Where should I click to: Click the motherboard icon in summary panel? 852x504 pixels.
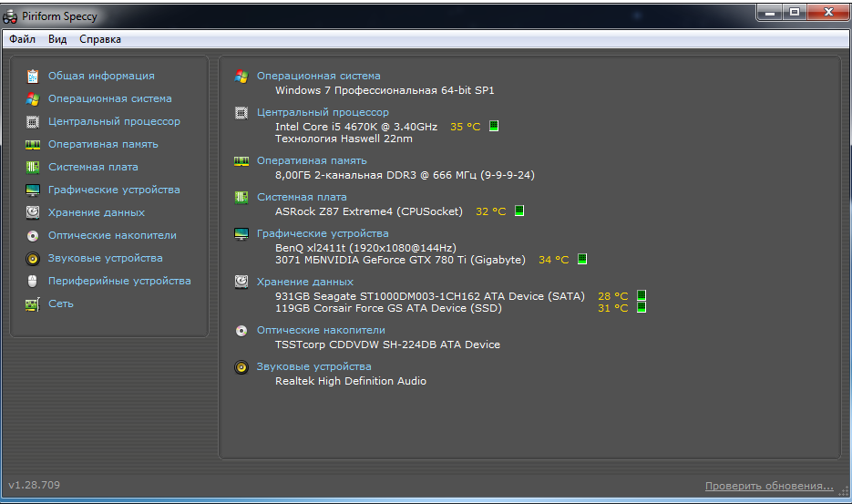pyautogui.click(x=241, y=198)
